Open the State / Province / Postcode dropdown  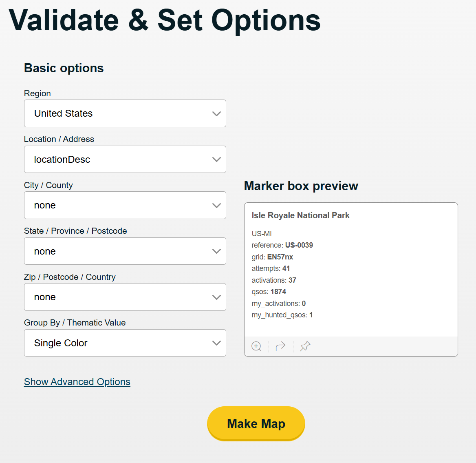[x=125, y=251]
